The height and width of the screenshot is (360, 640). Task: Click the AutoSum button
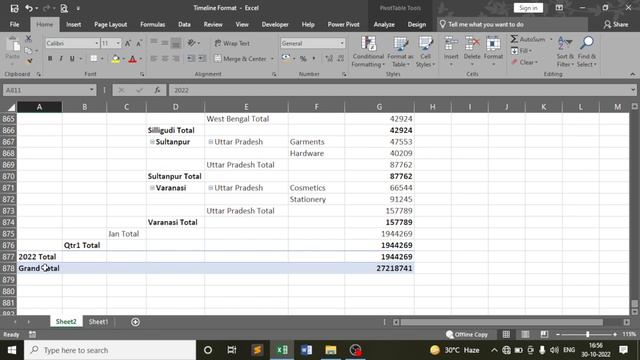[528, 39]
